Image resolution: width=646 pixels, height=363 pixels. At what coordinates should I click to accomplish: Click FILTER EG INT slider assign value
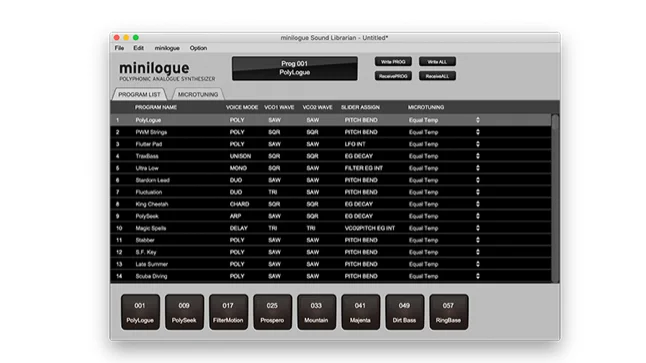(x=364, y=168)
